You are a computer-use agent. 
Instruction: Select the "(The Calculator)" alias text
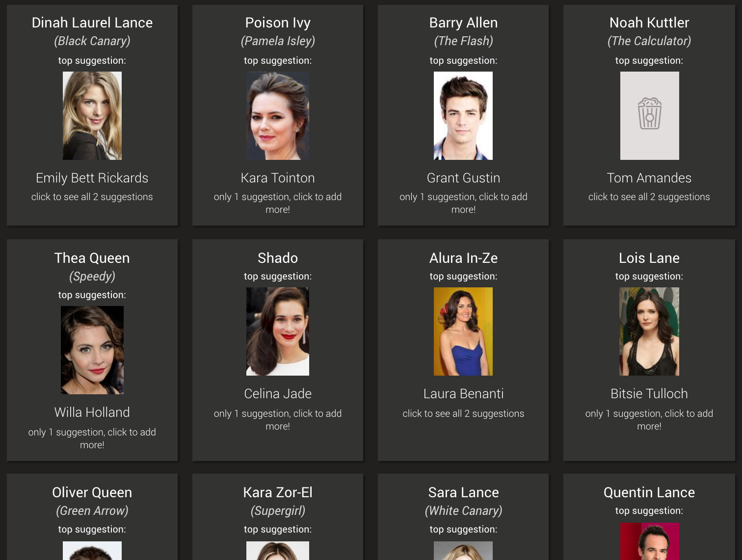649,41
